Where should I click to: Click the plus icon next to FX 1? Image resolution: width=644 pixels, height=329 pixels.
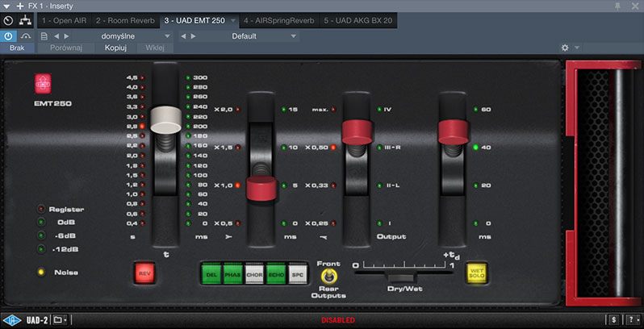pyautogui.click(x=19, y=6)
